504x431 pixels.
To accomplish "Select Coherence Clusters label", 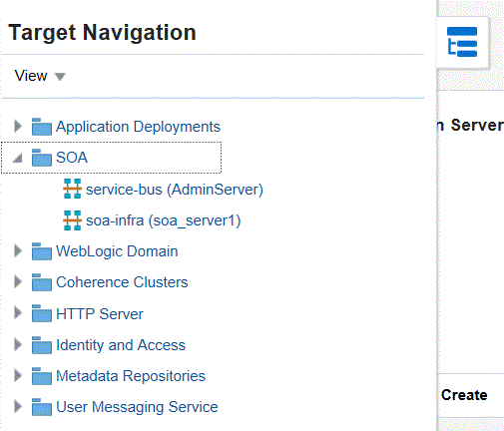I will click(122, 282).
